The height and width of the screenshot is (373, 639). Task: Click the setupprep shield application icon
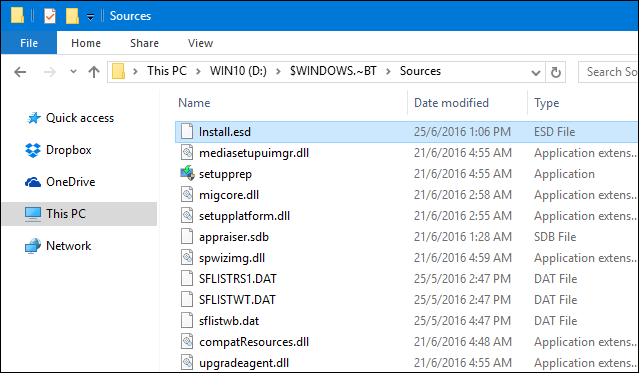187,173
